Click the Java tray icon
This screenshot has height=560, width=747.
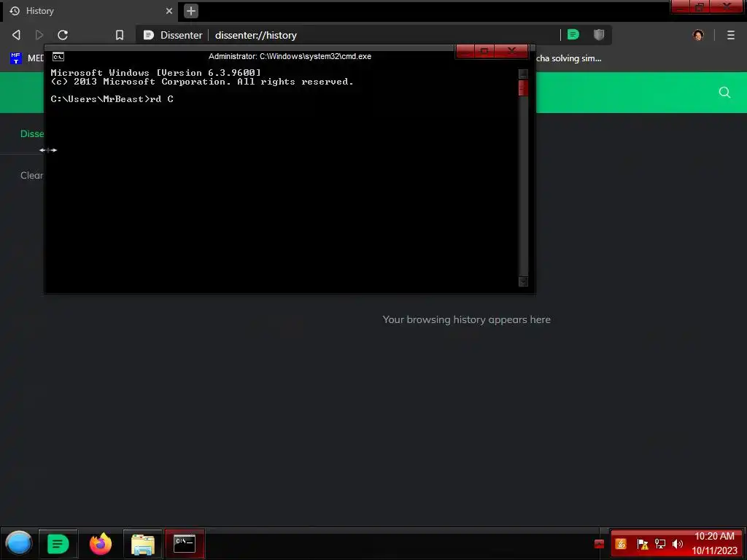(621, 544)
